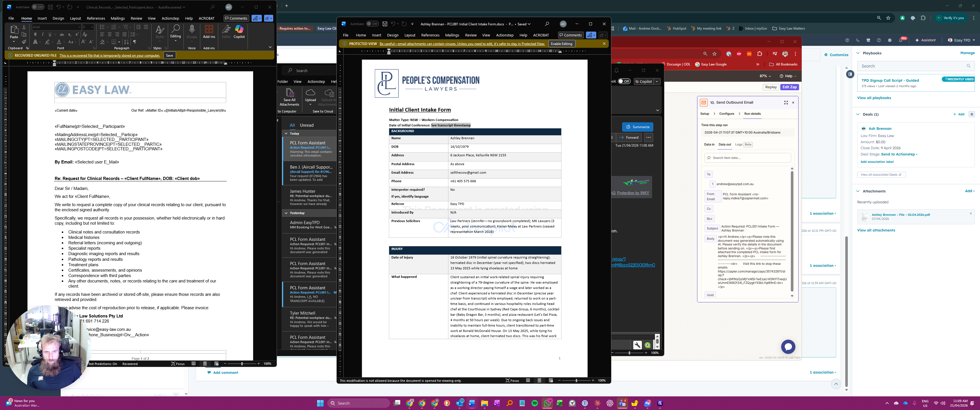Open the Mailings tab in intake form Word
The image size is (980, 410).
(x=452, y=35)
